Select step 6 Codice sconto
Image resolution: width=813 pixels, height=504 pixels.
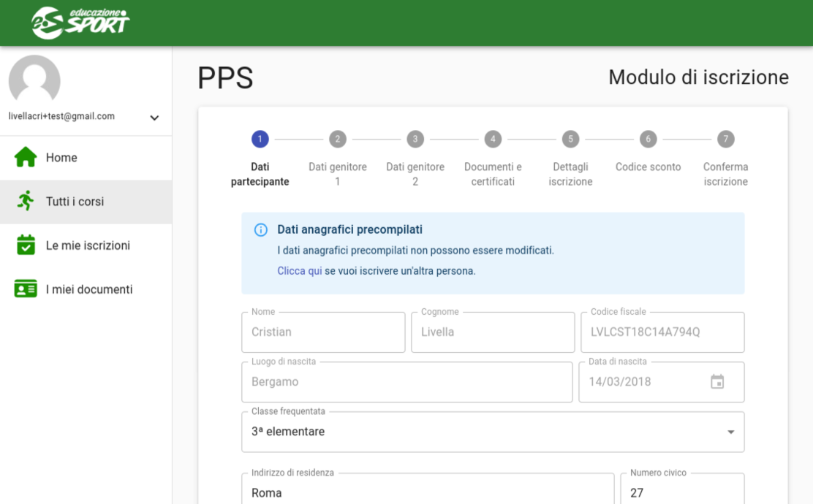point(648,140)
